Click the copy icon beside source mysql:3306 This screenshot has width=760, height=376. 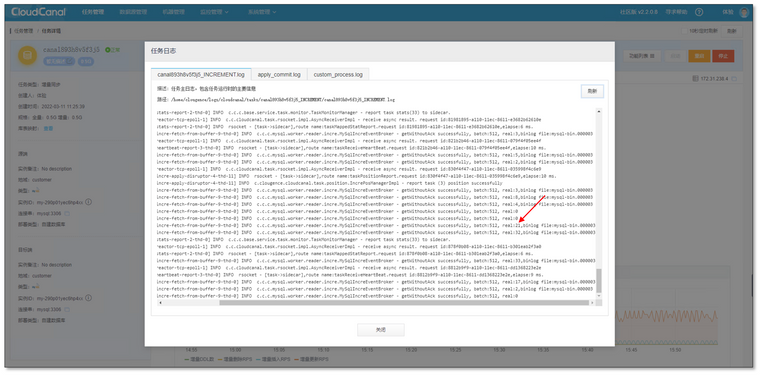[x=67, y=213]
